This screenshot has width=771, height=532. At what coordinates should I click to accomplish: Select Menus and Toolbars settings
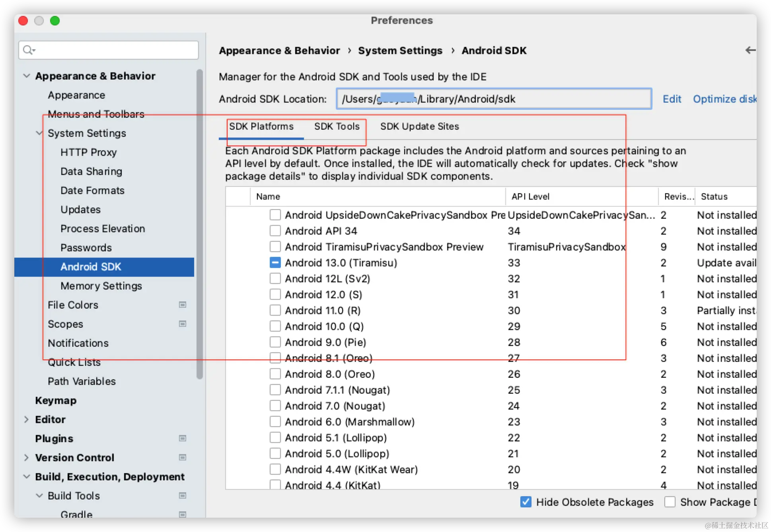96,114
